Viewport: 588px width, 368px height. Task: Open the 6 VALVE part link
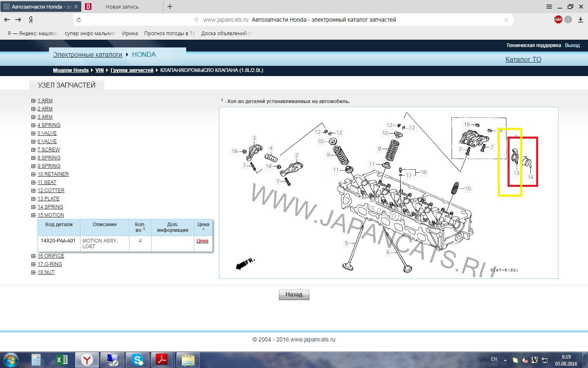point(47,141)
